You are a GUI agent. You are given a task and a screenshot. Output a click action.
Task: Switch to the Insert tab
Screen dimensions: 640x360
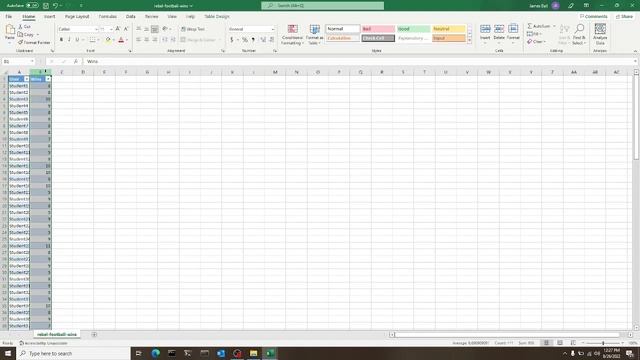point(49,16)
